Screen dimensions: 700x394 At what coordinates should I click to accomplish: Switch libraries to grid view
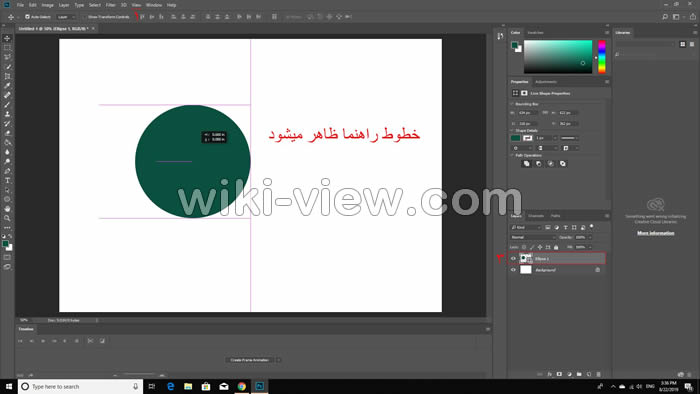683,44
